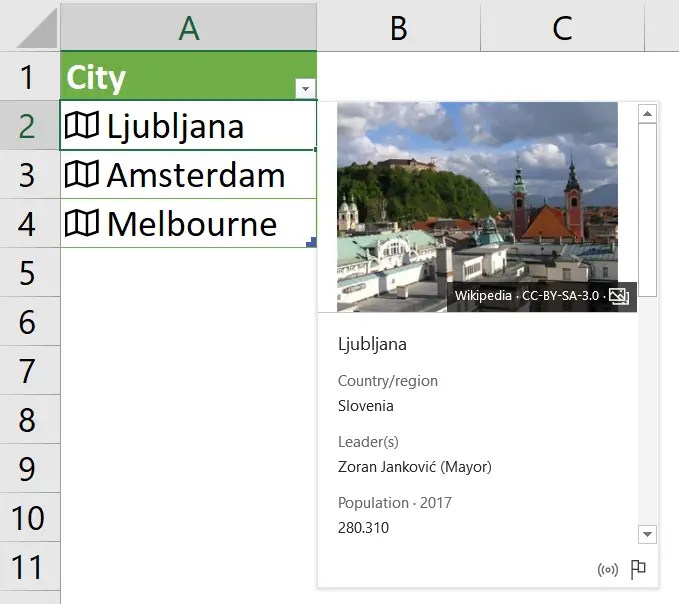Select the Ljubljana cell text
Image resolution: width=679 pixels, height=604 pixels.
(x=175, y=126)
